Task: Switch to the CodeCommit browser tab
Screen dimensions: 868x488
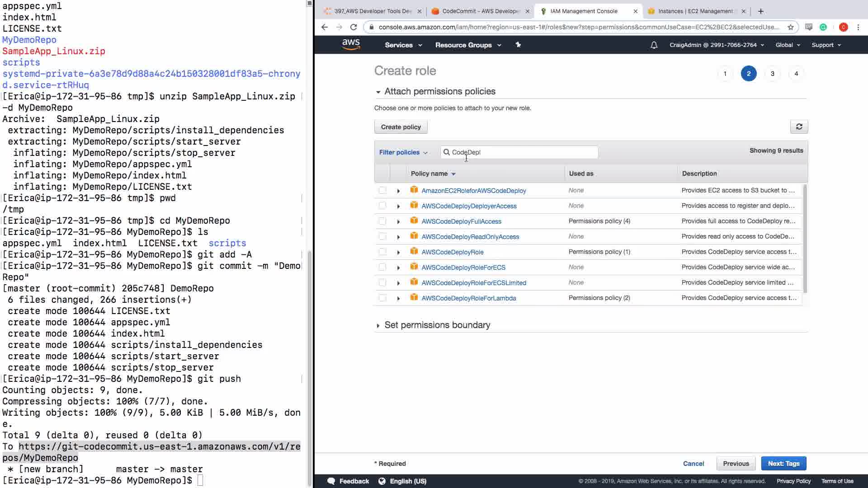Action: tap(480, 11)
